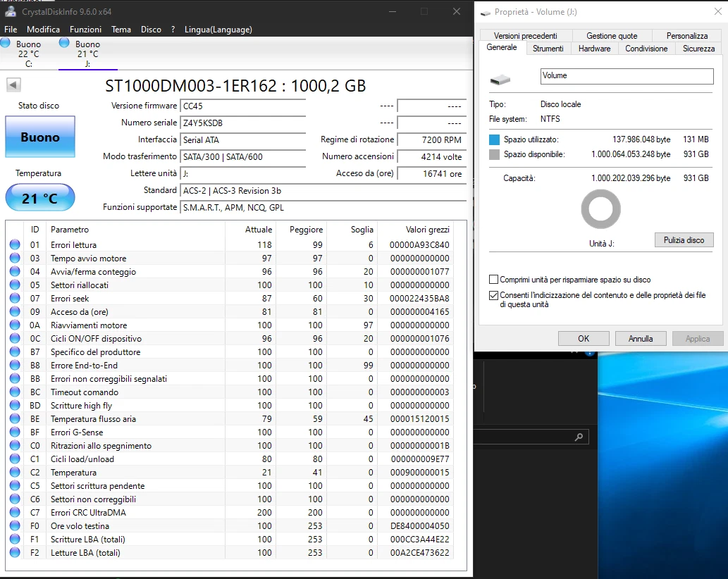Click the Parametro column header
The height and width of the screenshot is (579, 728).
point(135,230)
